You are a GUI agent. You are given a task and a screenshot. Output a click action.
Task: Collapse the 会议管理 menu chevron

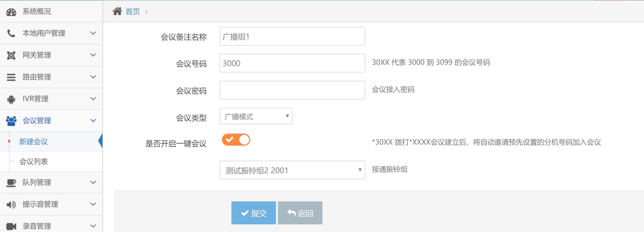(x=93, y=121)
